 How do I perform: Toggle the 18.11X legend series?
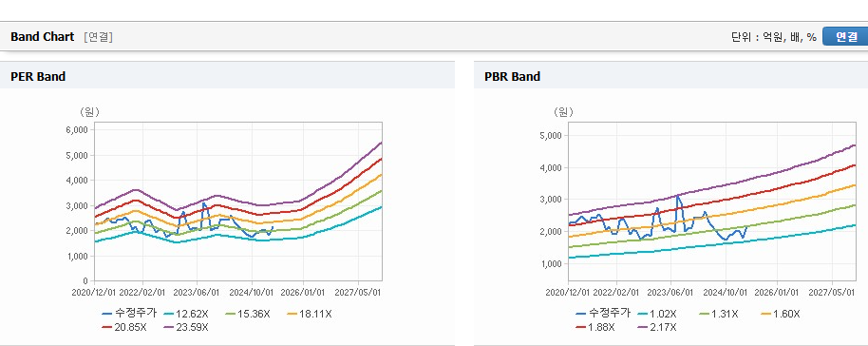point(310,314)
